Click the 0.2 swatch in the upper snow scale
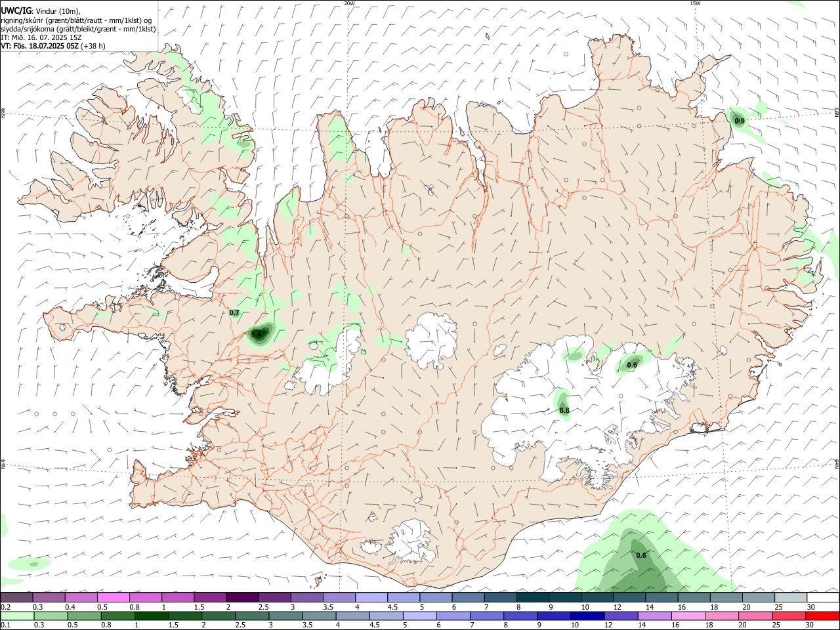Screen dimensions: 840x630 pos(16,597)
